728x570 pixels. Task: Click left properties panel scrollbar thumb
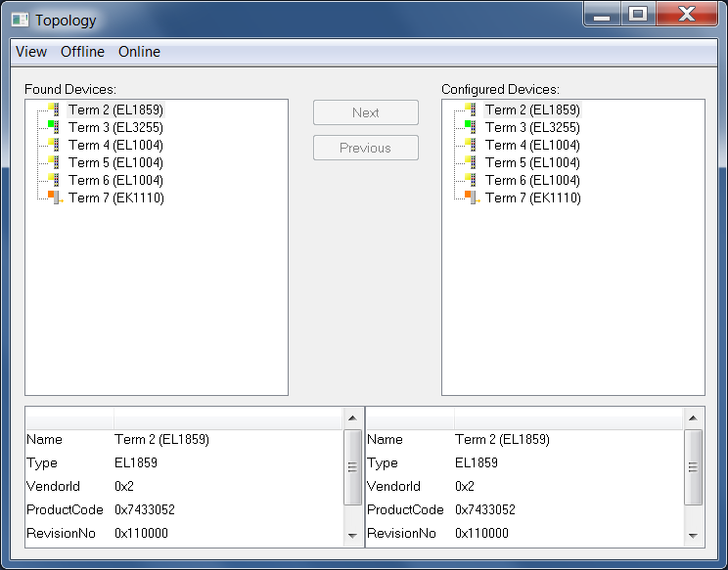point(352,467)
